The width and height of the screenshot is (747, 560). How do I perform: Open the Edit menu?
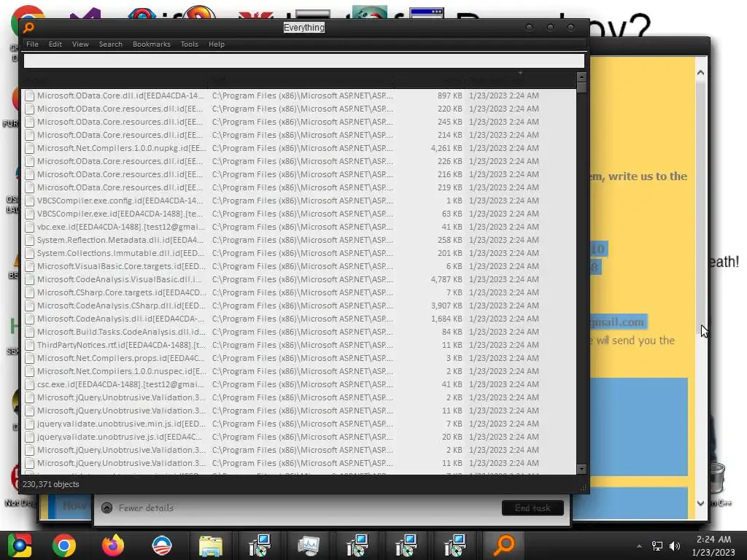tap(55, 44)
